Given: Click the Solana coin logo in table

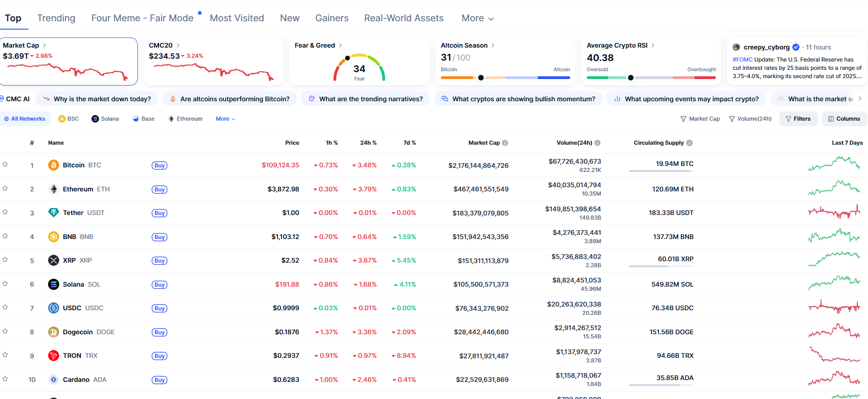Looking at the screenshot, I should pyautogui.click(x=54, y=284).
